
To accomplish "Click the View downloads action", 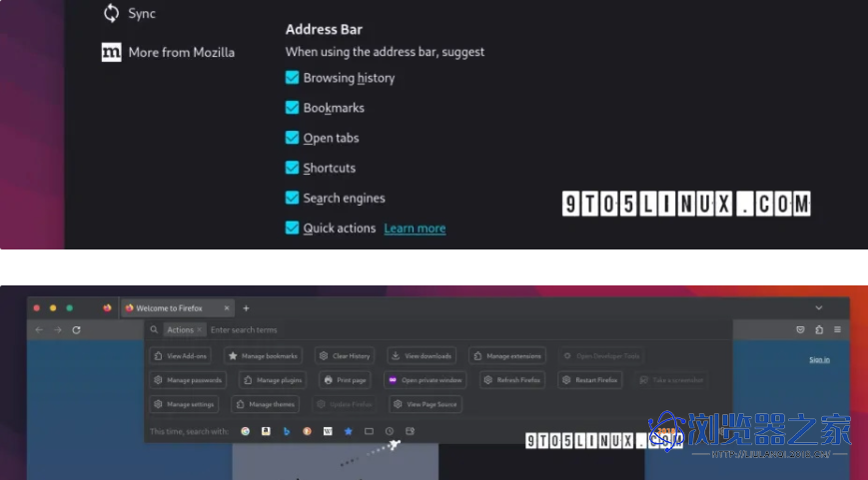I will click(422, 356).
